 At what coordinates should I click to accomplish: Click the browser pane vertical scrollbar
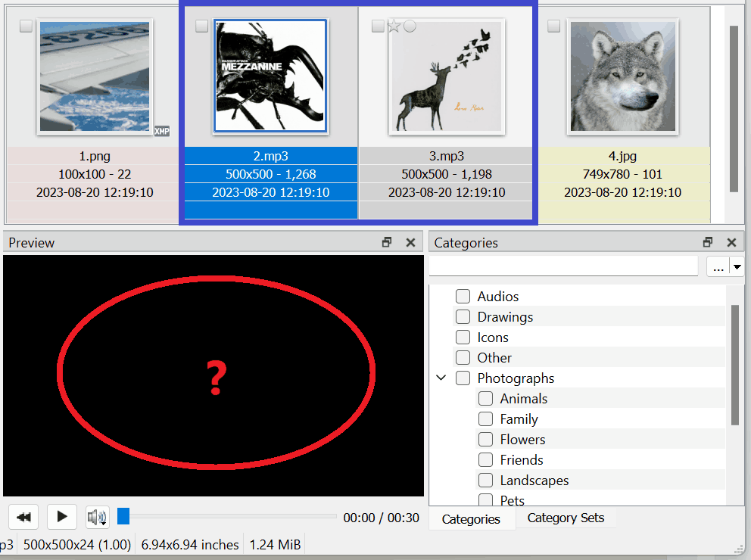tap(734, 109)
